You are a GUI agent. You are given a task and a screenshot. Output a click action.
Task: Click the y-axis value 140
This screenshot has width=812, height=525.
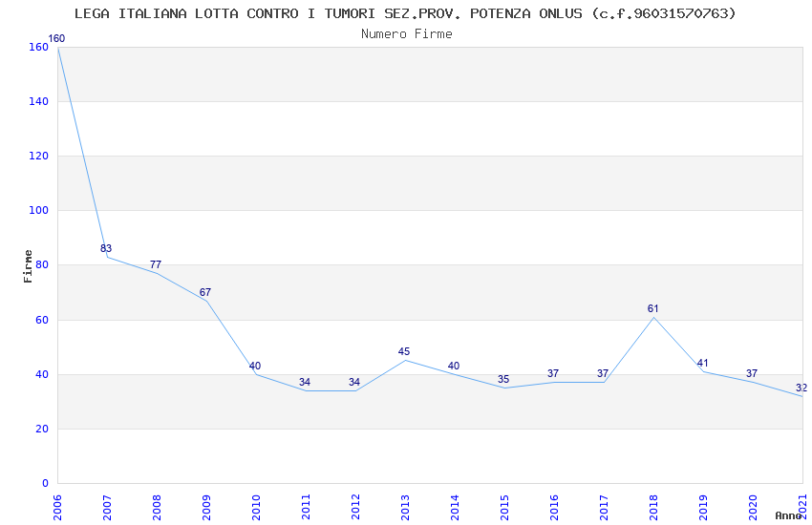tap(39, 101)
